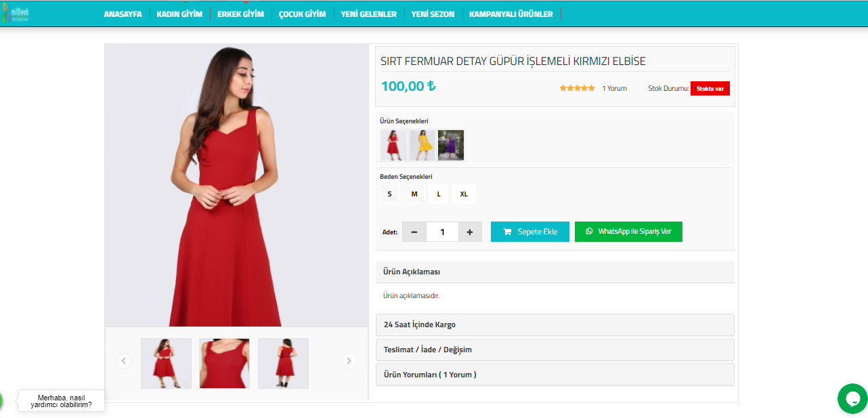The image size is (868, 418).
Task: Increase quantity with the plus button
Action: [470, 232]
